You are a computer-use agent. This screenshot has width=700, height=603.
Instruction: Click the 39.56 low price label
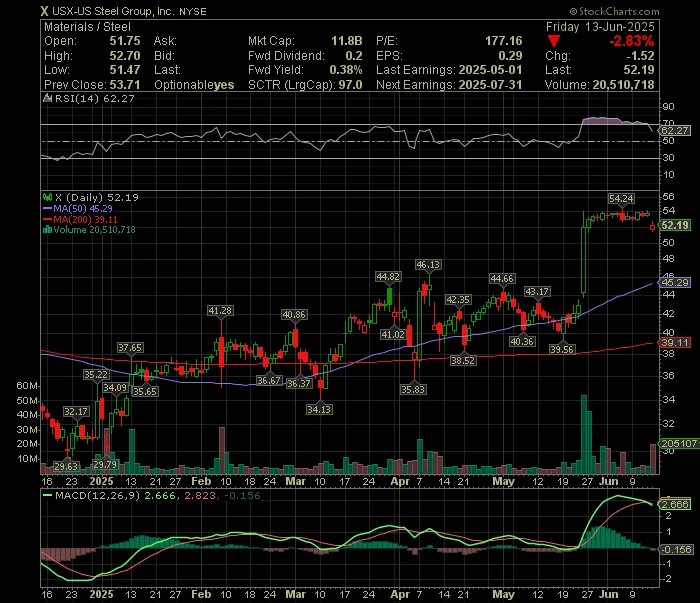tap(562, 349)
